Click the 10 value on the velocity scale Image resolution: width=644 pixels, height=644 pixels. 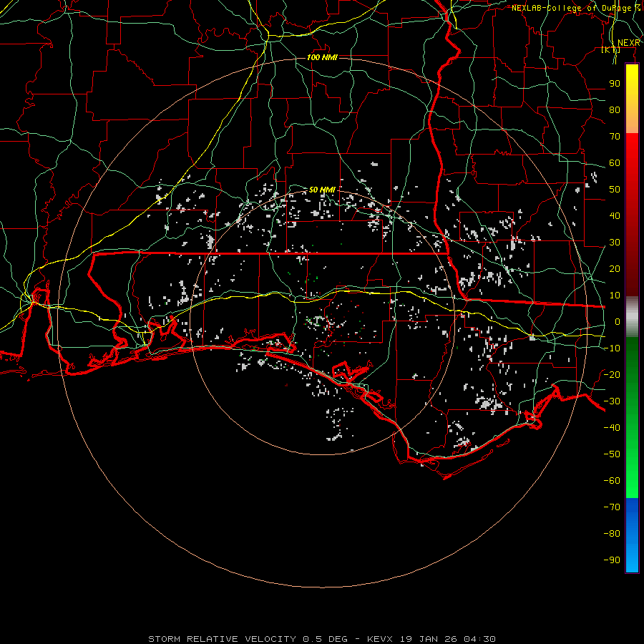[615, 296]
